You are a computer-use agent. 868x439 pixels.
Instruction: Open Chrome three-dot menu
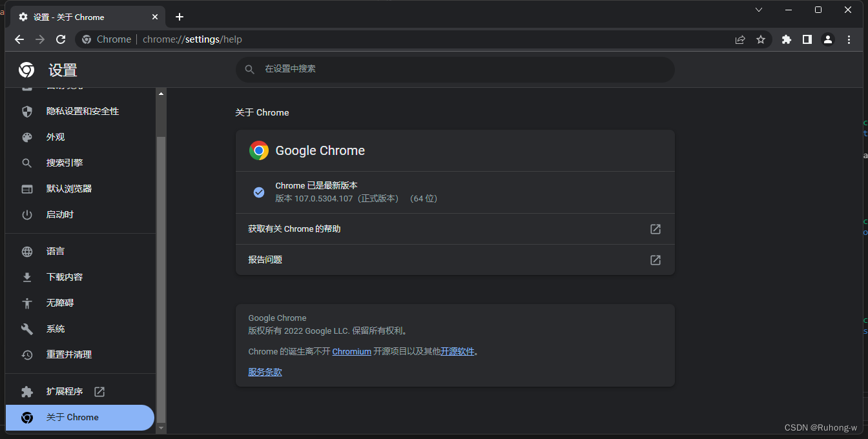pos(849,39)
